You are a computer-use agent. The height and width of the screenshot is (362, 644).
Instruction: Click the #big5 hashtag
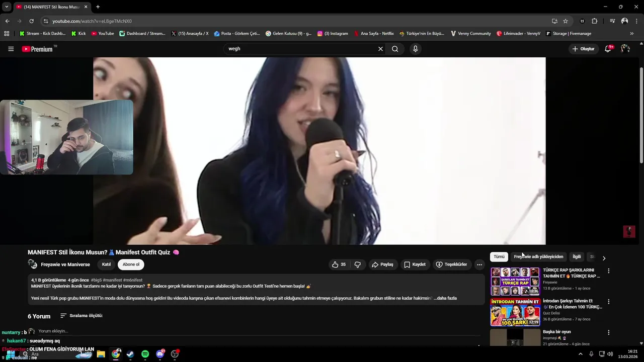tap(96, 280)
